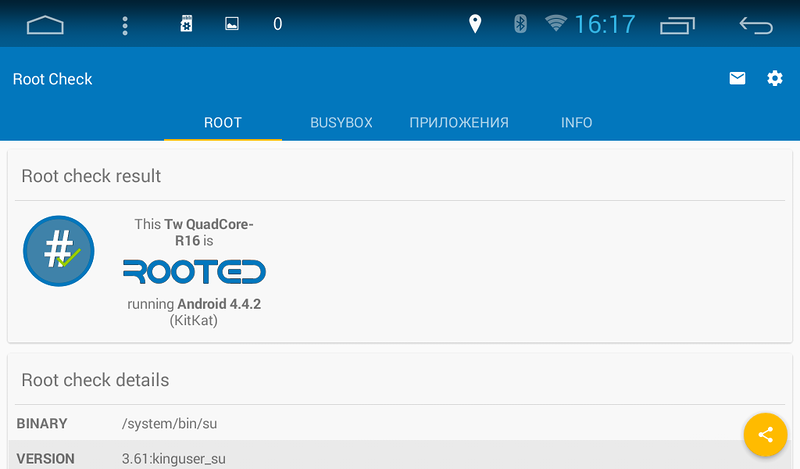Select the ROOT tab
This screenshot has height=469, width=800.
coord(223,122)
